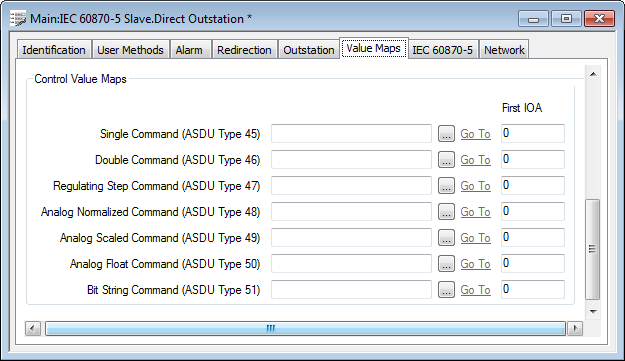The image size is (625, 361).
Task: Click horizontal scrollbar right arrow
Action: pyautogui.click(x=575, y=328)
